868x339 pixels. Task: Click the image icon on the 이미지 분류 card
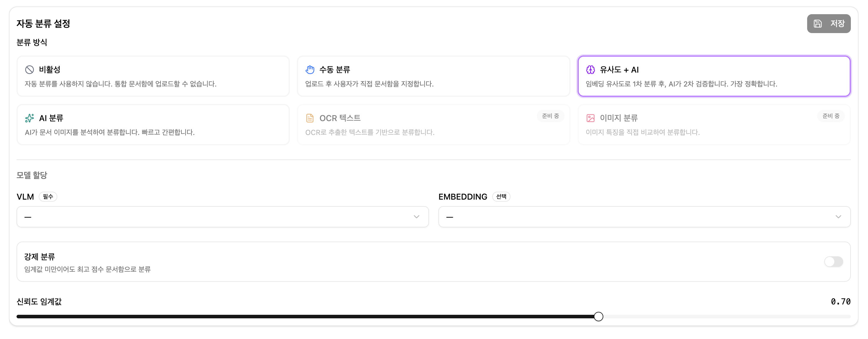tap(591, 118)
